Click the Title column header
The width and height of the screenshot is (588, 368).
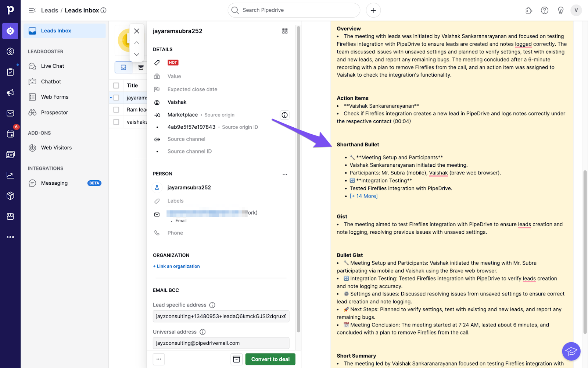(132, 85)
